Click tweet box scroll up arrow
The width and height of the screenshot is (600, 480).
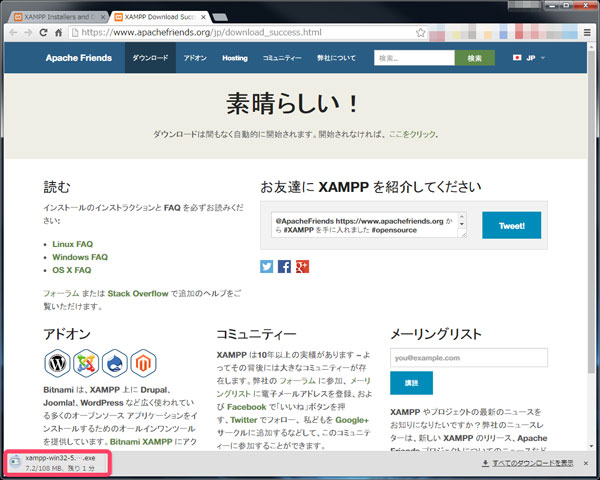(x=462, y=217)
